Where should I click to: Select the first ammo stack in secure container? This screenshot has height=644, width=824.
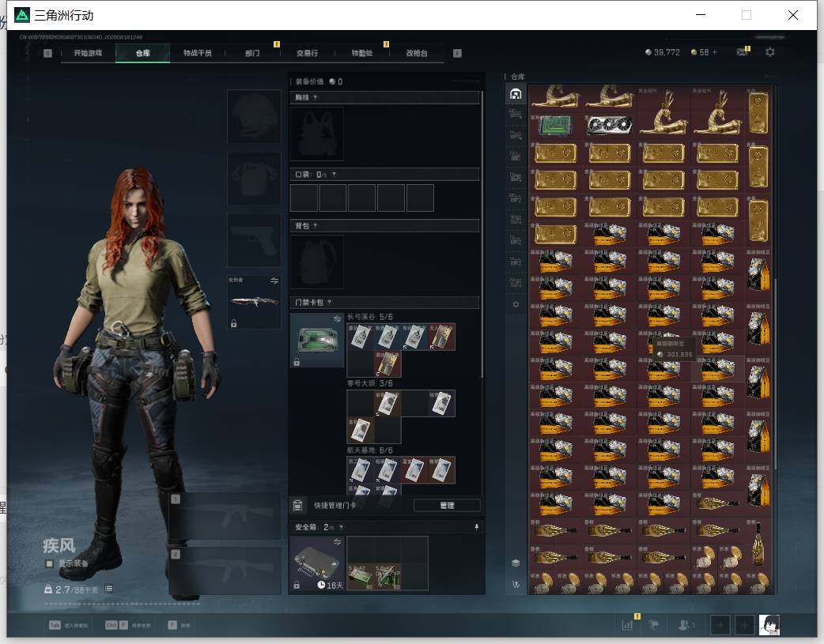click(x=360, y=577)
